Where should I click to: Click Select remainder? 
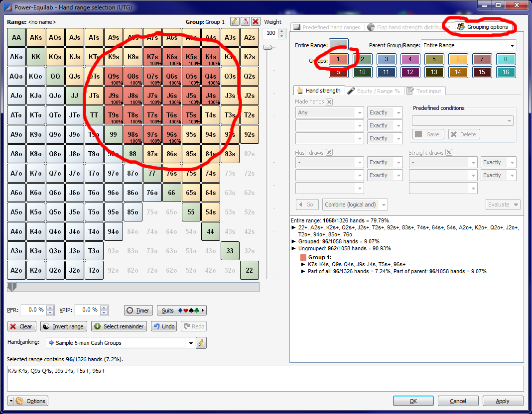(119, 326)
